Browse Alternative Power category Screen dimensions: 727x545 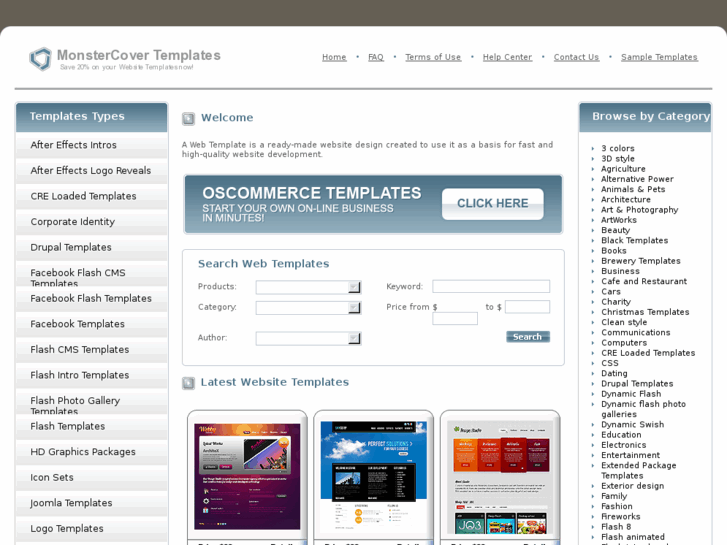tap(637, 179)
